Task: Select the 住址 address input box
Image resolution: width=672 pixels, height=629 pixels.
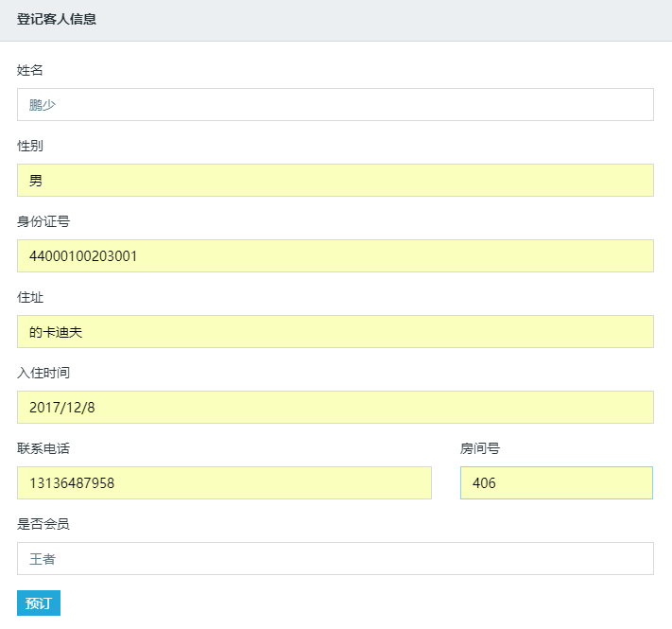Action: click(x=336, y=331)
